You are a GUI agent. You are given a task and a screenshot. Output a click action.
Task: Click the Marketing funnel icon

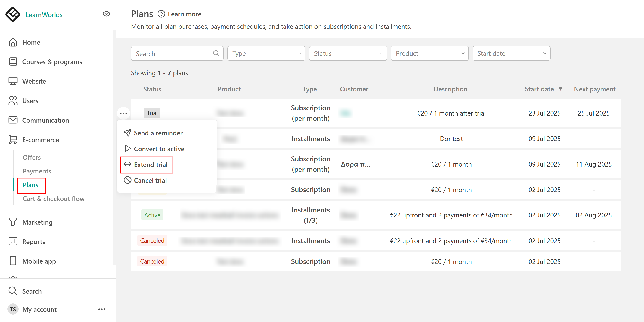pyautogui.click(x=13, y=222)
